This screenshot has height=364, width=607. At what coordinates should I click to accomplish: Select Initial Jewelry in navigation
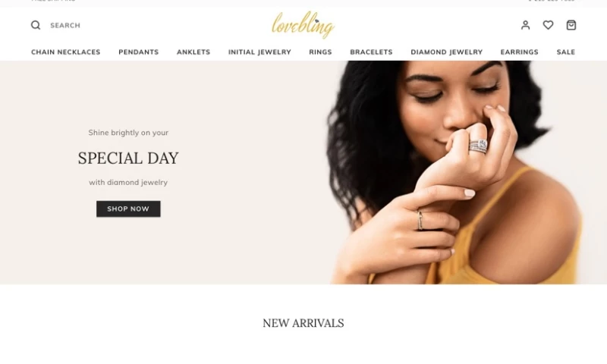[259, 52]
